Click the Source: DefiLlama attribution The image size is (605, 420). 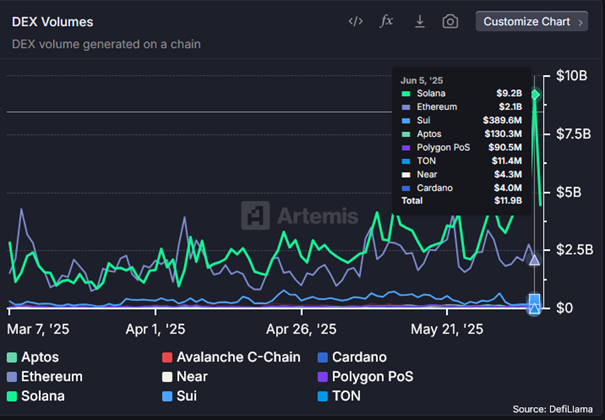[553, 409]
